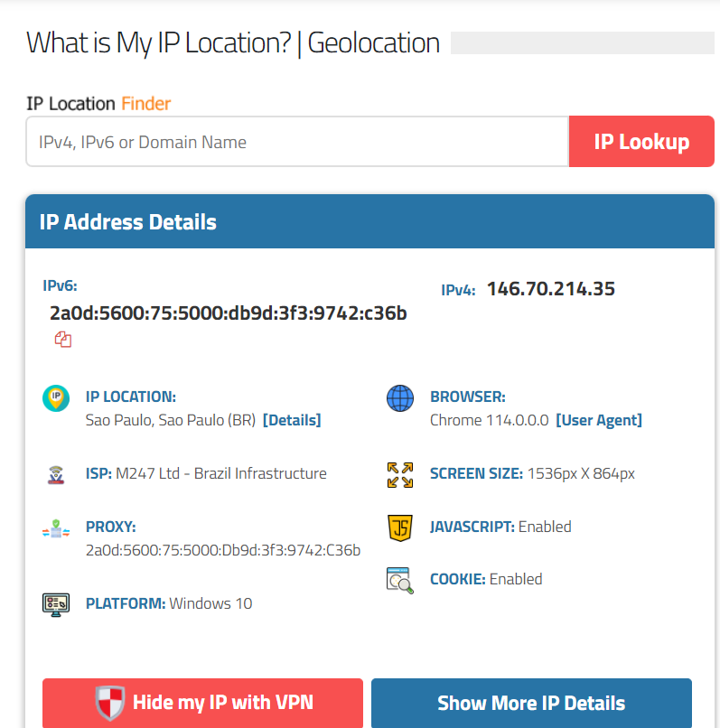Click the Browser globe icon
This screenshot has width=720, height=728.
[x=399, y=398]
